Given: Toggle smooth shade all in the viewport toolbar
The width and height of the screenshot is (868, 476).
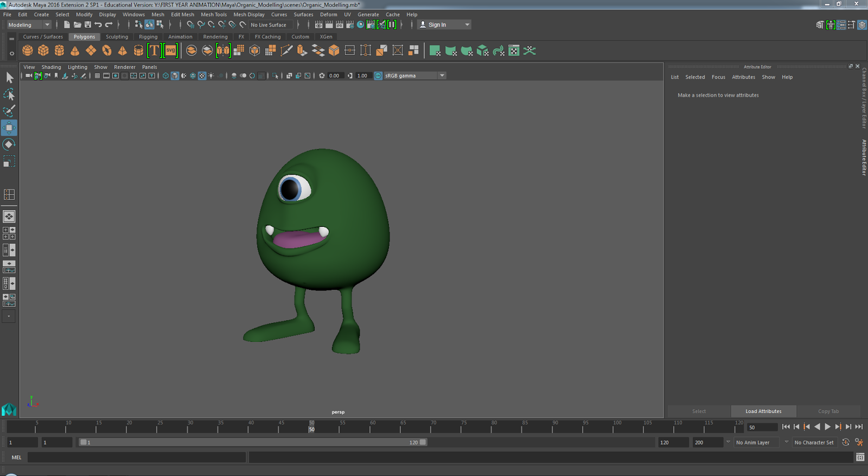Looking at the screenshot, I should point(175,75).
